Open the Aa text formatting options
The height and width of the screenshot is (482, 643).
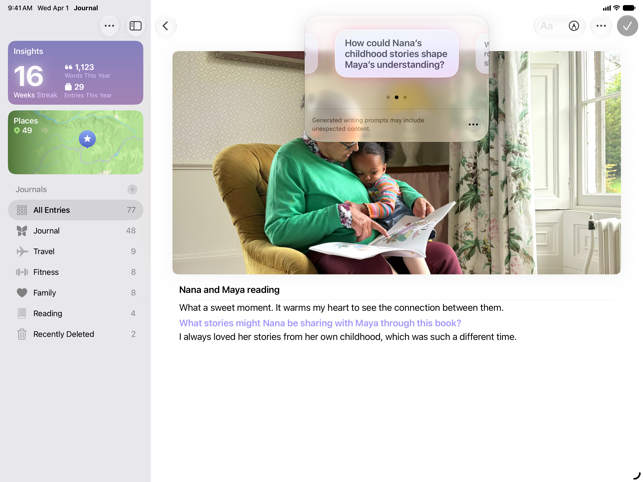pyautogui.click(x=546, y=26)
